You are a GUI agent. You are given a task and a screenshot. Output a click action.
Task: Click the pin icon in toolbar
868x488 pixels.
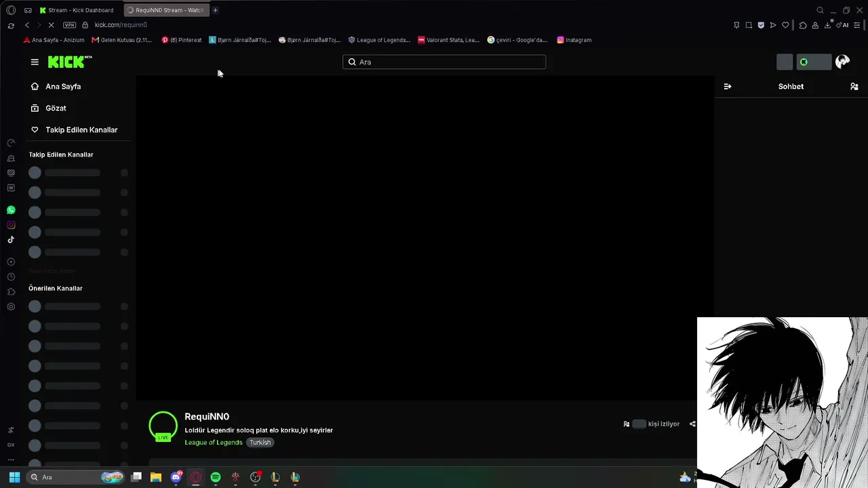(x=736, y=25)
